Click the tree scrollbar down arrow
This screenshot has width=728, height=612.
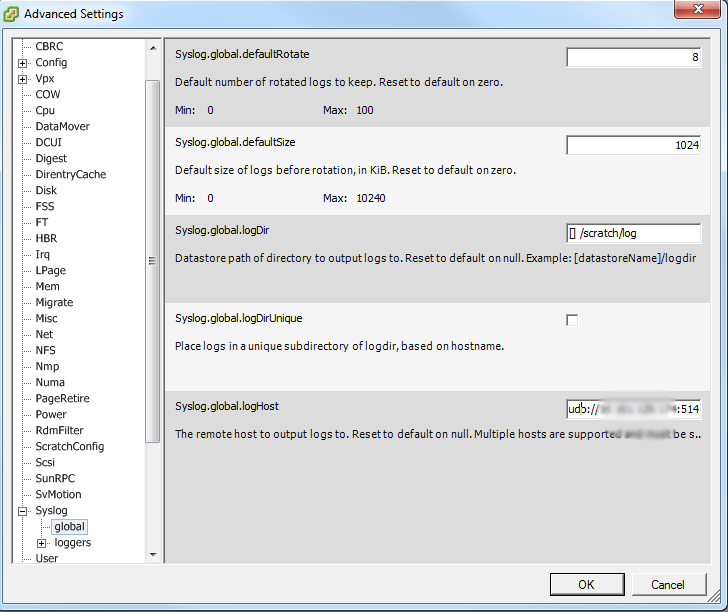pos(153,554)
